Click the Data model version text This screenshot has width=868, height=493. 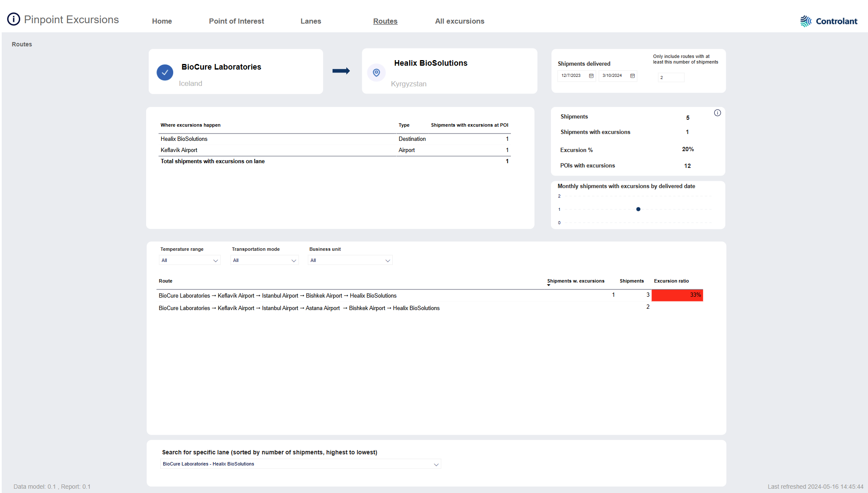point(52,487)
